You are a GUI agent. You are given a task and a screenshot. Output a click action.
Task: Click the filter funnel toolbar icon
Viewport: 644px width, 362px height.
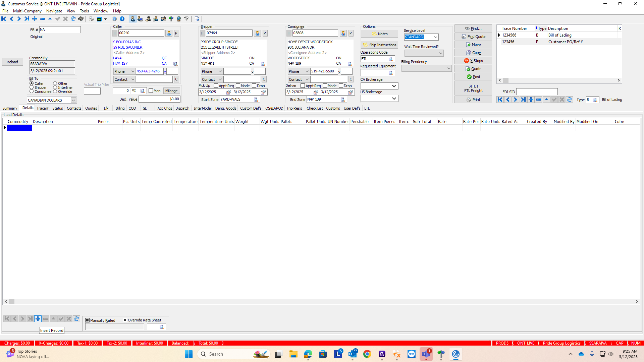click(186, 19)
